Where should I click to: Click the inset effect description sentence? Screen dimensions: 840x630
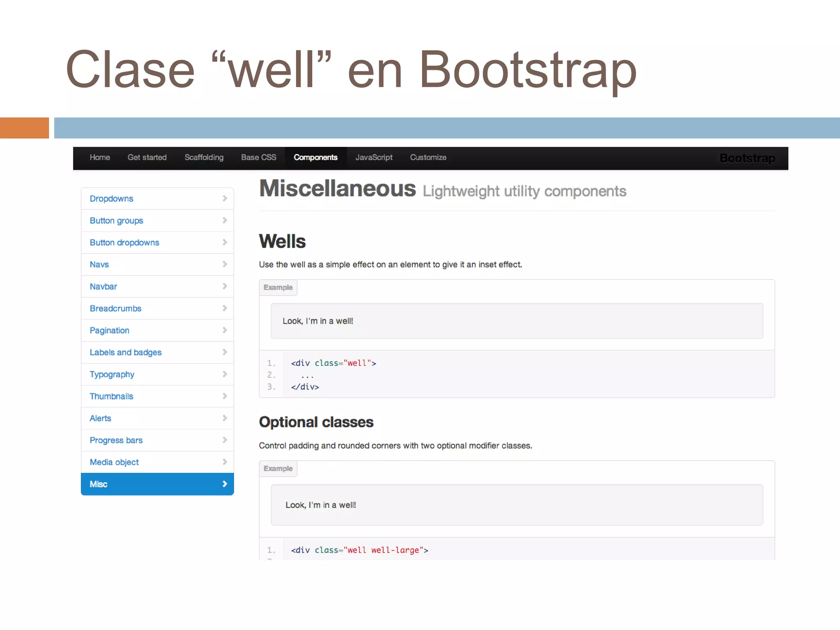click(x=390, y=265)
